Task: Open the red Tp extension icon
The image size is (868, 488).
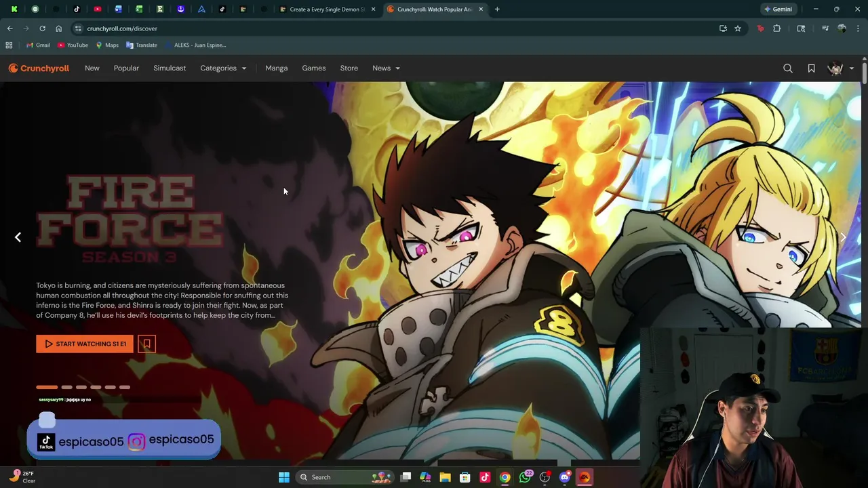Action: pos(760,28)
